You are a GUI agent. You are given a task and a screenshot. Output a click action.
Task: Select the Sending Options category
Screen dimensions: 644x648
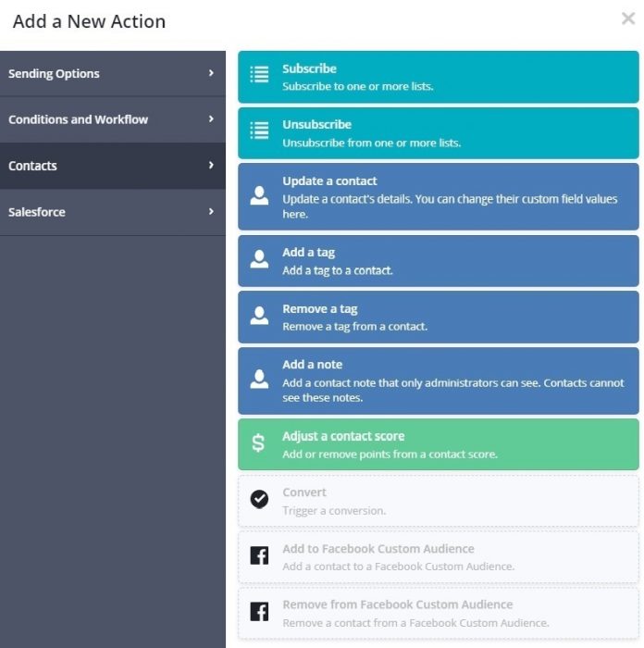[54, 73]
